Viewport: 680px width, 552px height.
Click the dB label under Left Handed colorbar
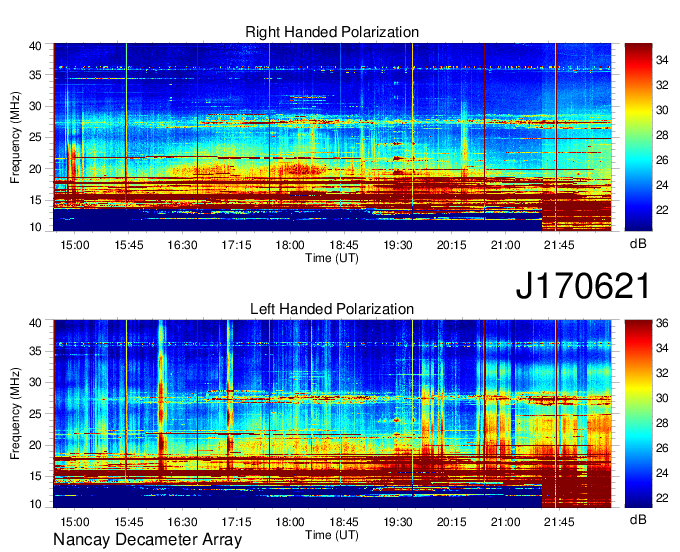(x=638, y=519)
